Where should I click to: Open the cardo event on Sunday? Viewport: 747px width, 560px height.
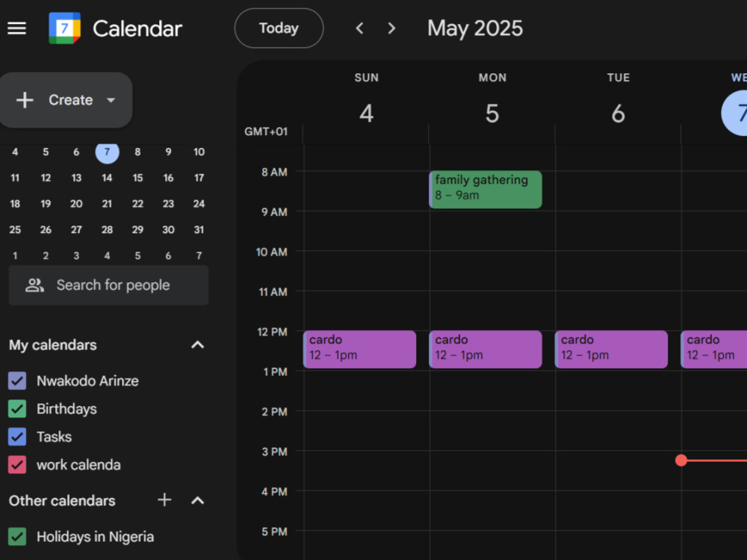pos(360,349)
